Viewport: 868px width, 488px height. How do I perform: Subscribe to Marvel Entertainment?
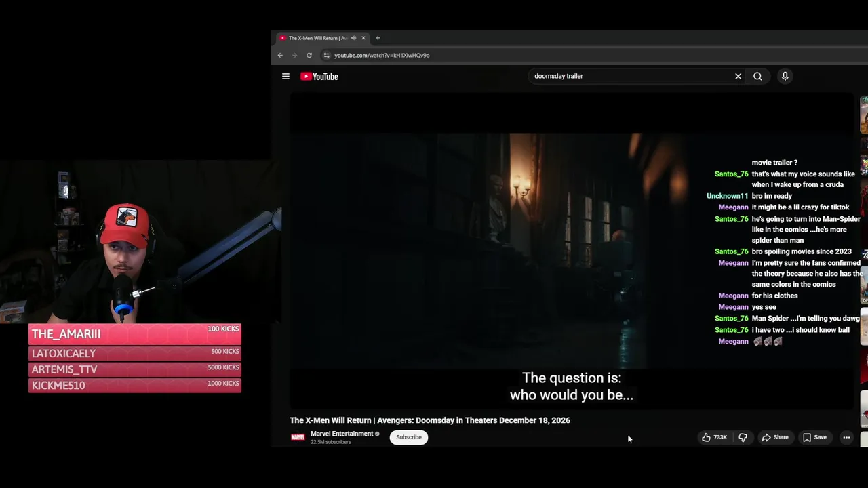(x=409, y=437)
